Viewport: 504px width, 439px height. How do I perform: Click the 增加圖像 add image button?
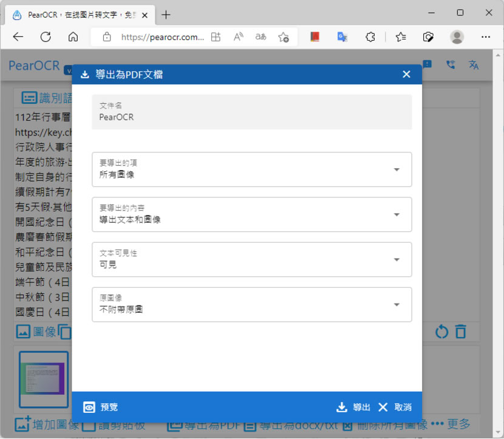(x=47, y=424)
